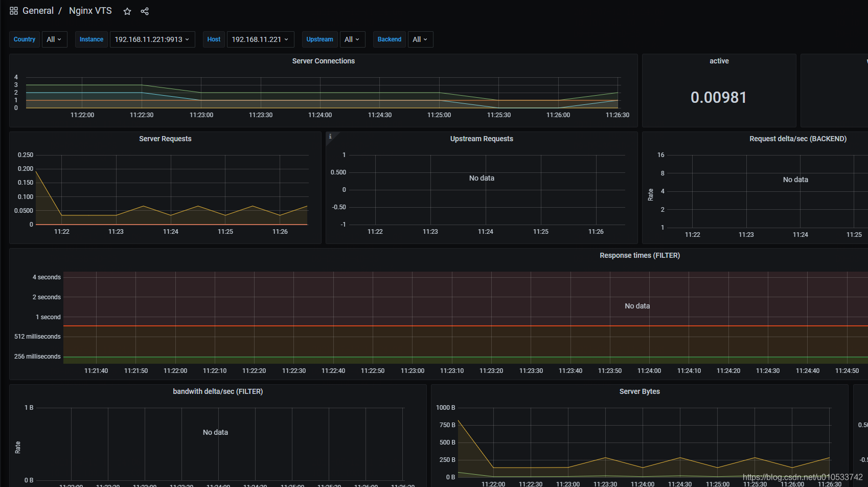
Task: Open the Country variable dropdown
Action: click(54, 39)
